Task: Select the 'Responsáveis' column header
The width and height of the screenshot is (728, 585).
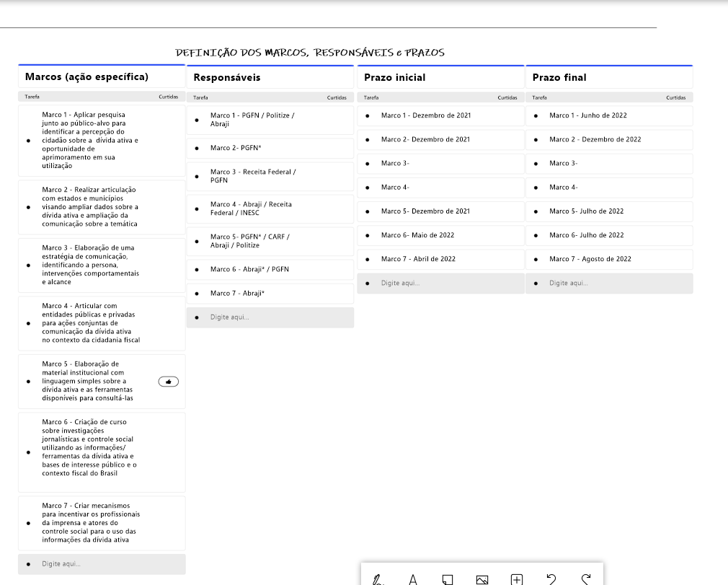Action: coord(227,77)
